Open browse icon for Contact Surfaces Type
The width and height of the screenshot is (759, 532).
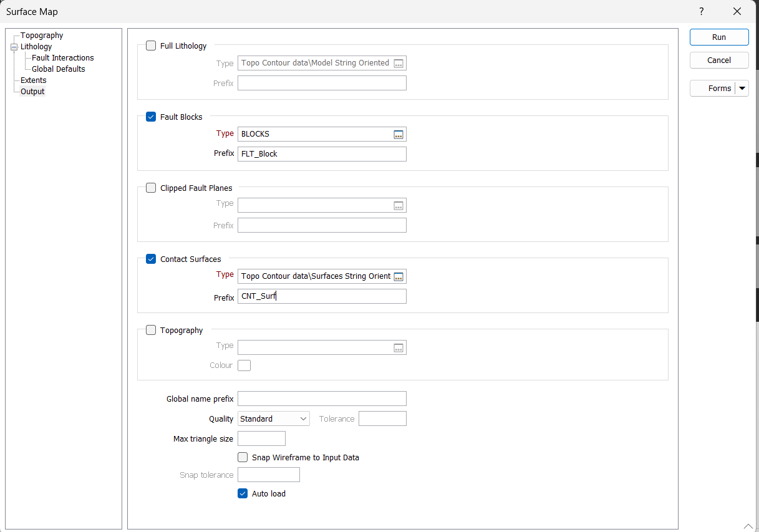(x=399, y=276)
